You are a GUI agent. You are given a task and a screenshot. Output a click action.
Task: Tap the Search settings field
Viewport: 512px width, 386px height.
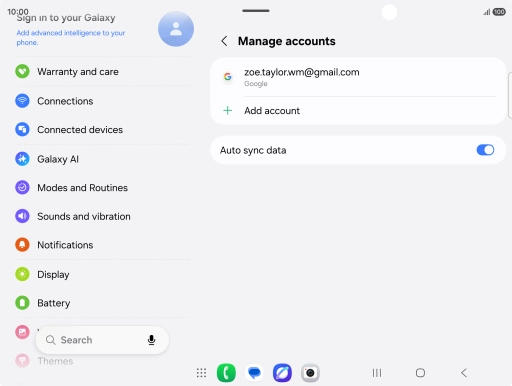[x=102, y=340]
